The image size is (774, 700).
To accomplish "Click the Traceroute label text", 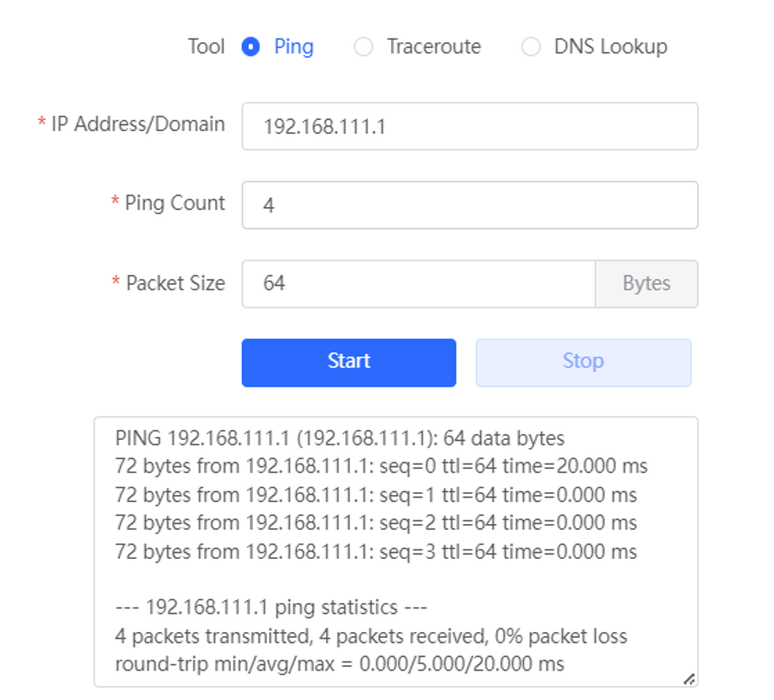I will (434, 47).
